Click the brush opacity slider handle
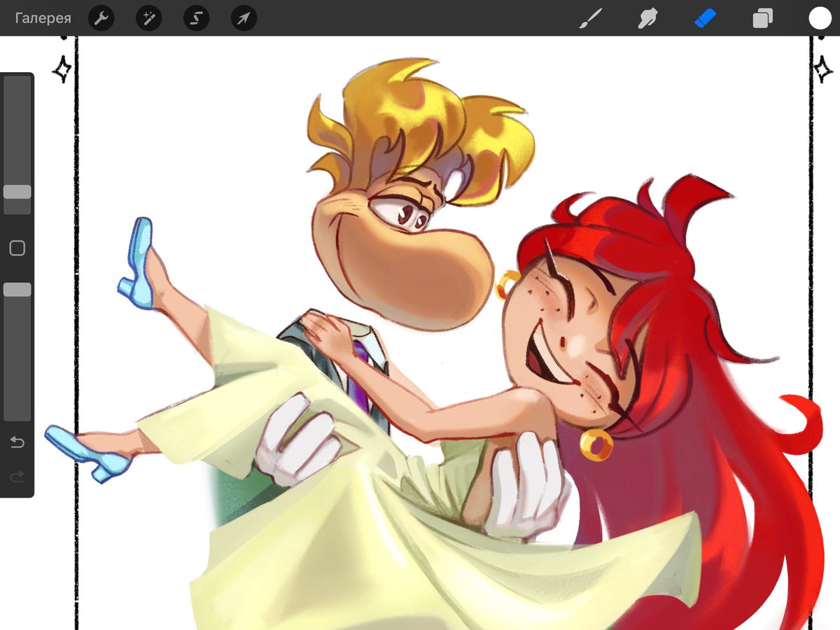This screenshot has width=840, height=630. coord(17,290)
